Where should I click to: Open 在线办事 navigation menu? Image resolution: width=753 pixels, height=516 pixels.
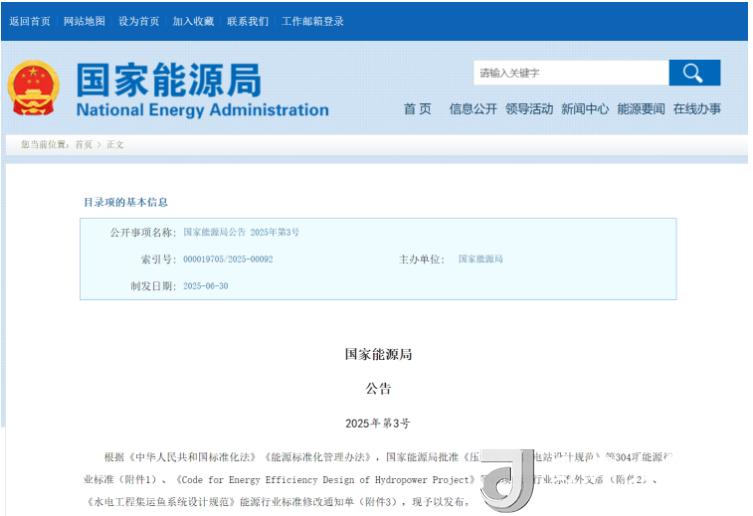(697, 109)
